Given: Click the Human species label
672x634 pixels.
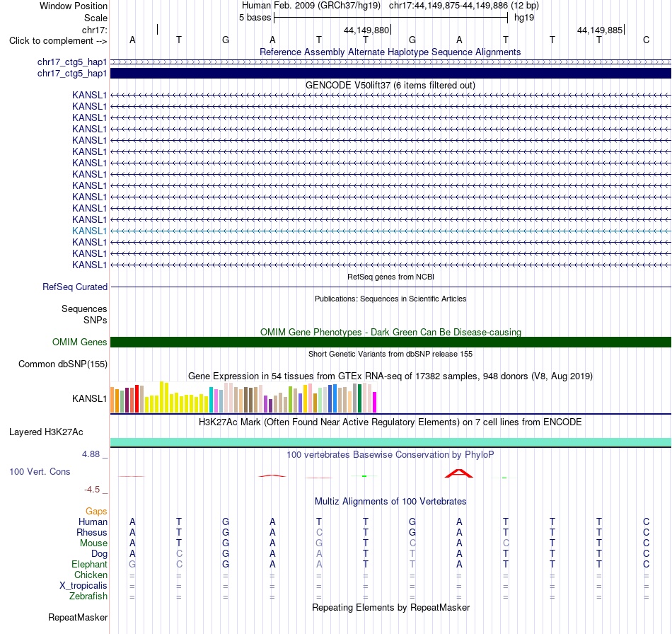Looking at the screenshot, I should coord(93,521).
